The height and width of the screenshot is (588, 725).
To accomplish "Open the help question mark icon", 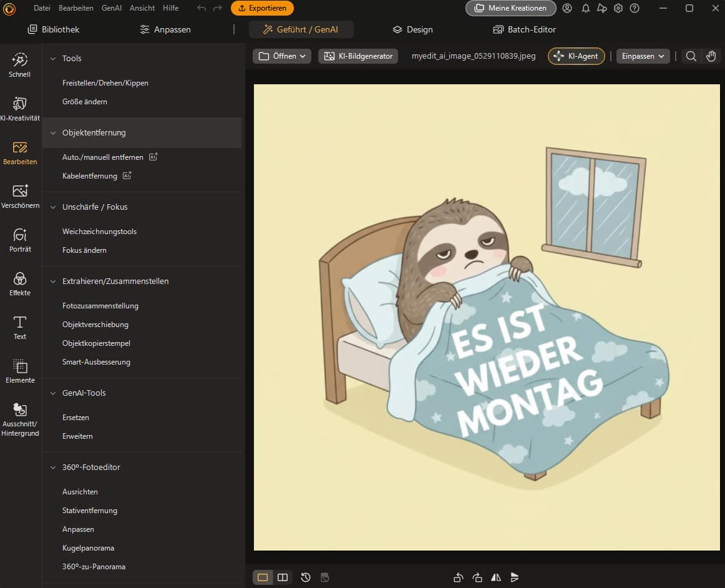I will coord(635,8).
